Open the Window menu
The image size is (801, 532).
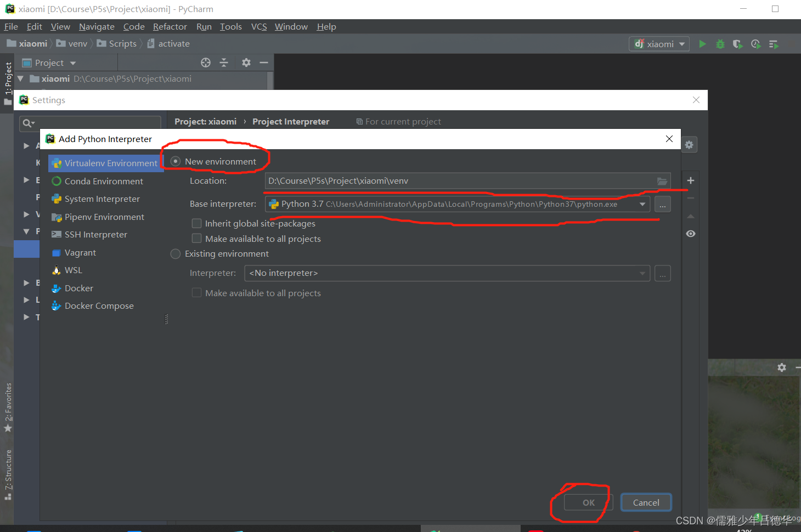coord(291,26)
